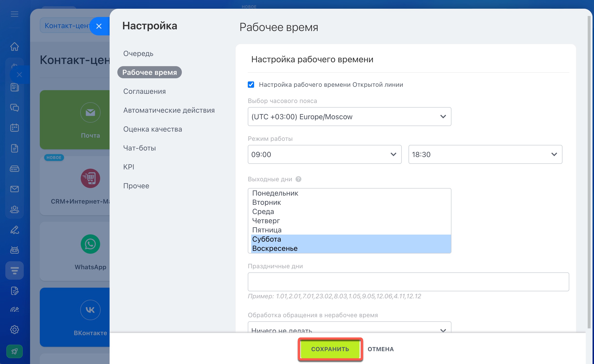Select Четверг in days off list
The width and height of the screenshot is (594, 364).
(351, 221)
